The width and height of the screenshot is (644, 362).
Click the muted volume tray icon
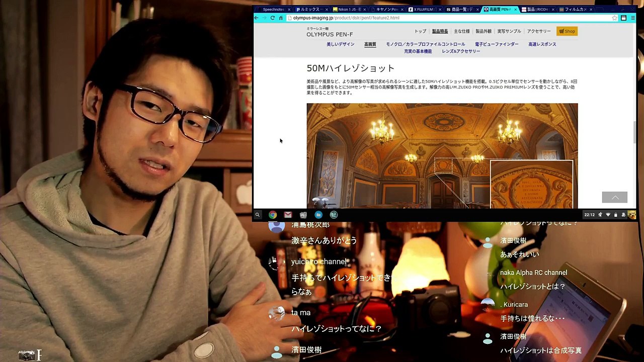coord(600,215)
